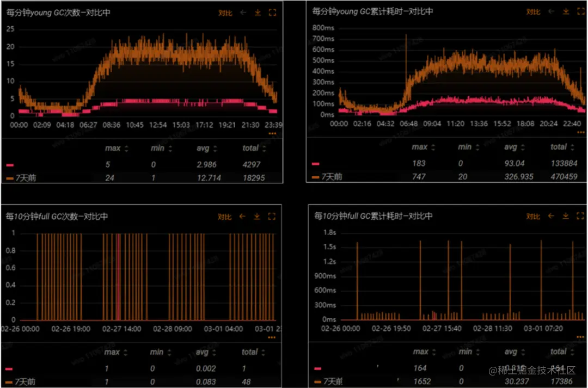Click the avg value 2.986

207,164
